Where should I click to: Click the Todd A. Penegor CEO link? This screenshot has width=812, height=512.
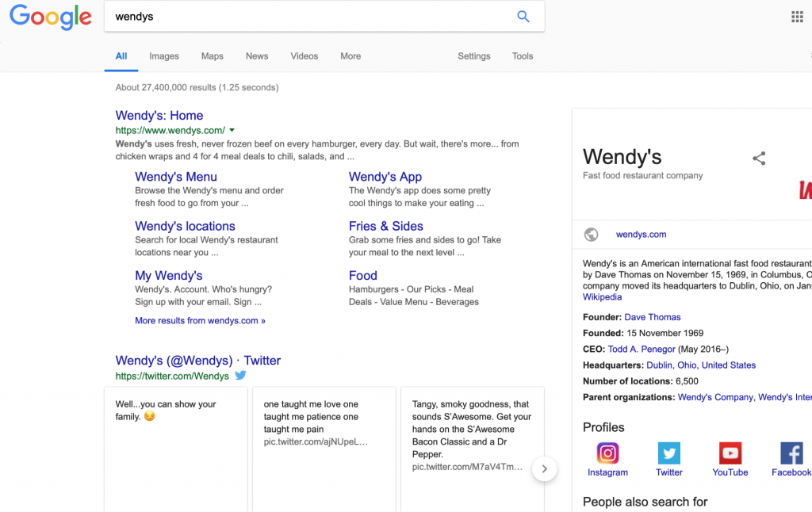click(x=642, y=350)
